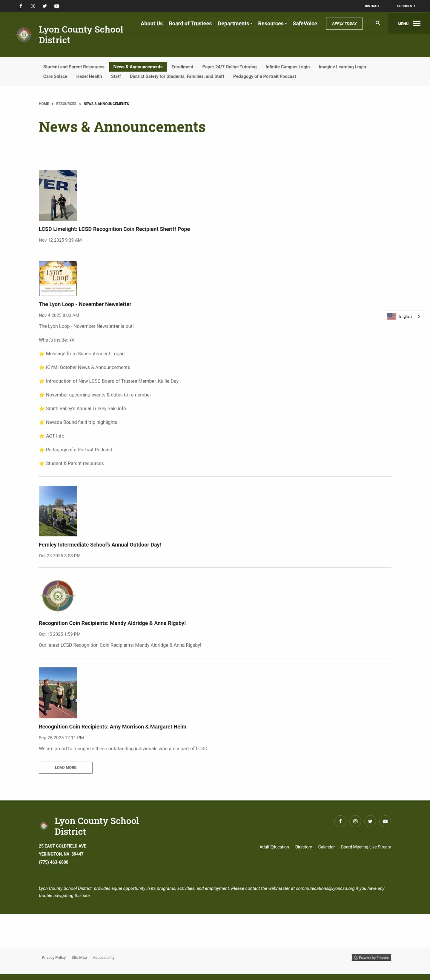Follow the RESOURCES breadcrumb link
This screenshot has width=430, height=980.
pos(66,104)
